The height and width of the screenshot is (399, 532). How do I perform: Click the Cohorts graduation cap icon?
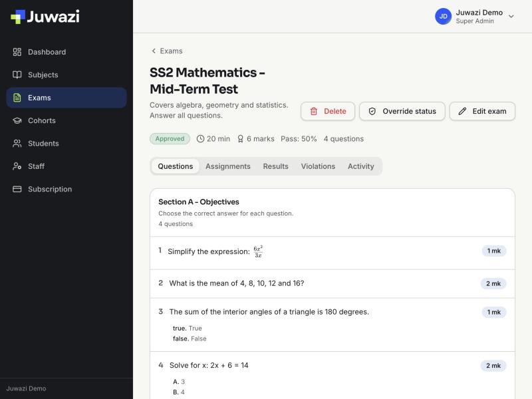[17, 120]
